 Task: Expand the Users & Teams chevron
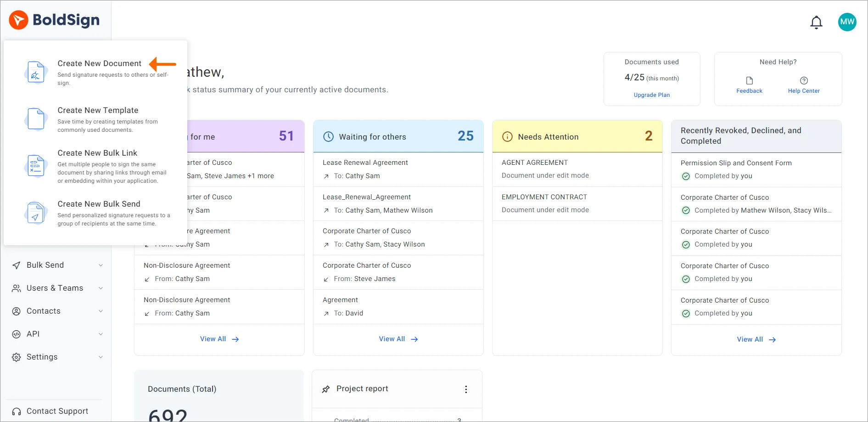[x=101, y=288]
